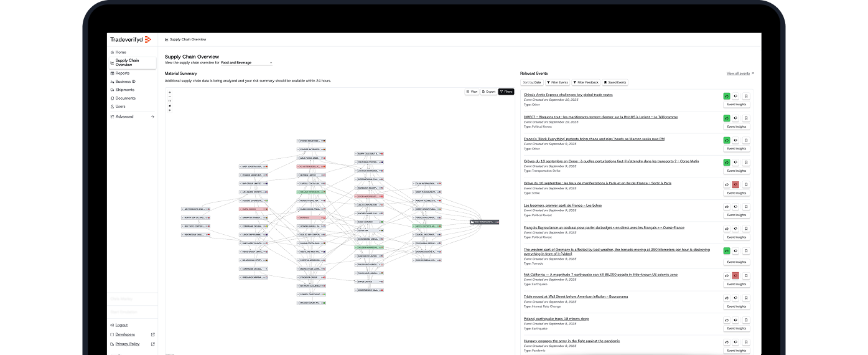Bookmark the Grève Paris manifestations event
Image resolution: width=868 pixels, height=355 pixels.
746,184
